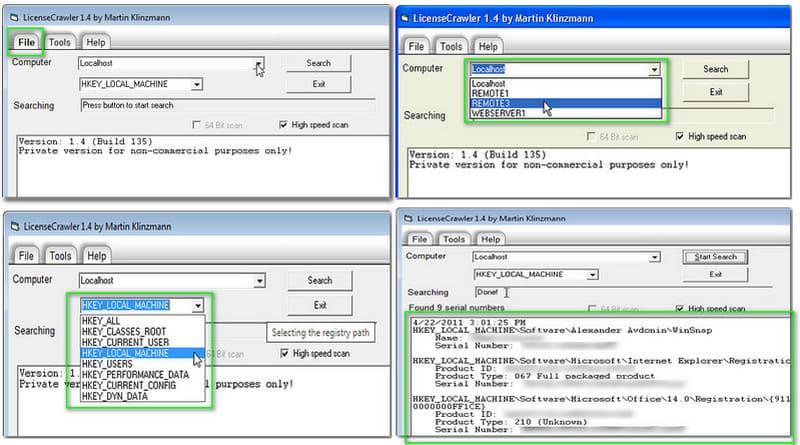This screenshot has width=800, height=445.
Task: Open File tab in top-right window
Action: pyautogui.click(x=416, y=46)
